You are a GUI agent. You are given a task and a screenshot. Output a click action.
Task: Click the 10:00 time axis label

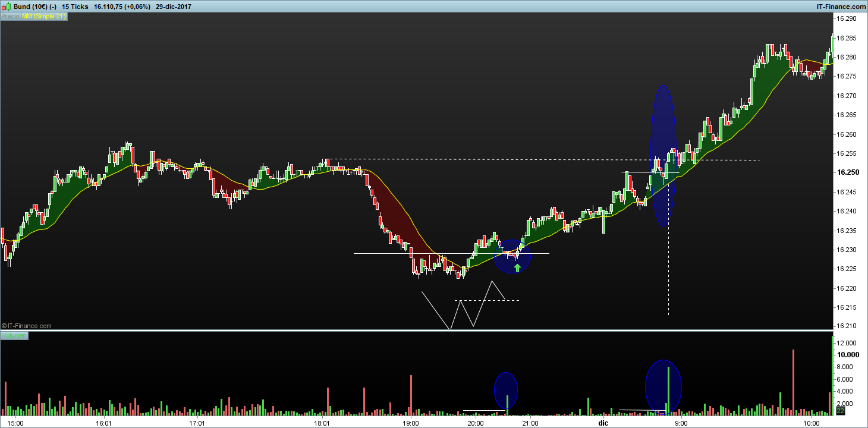[x=810, y=423]
